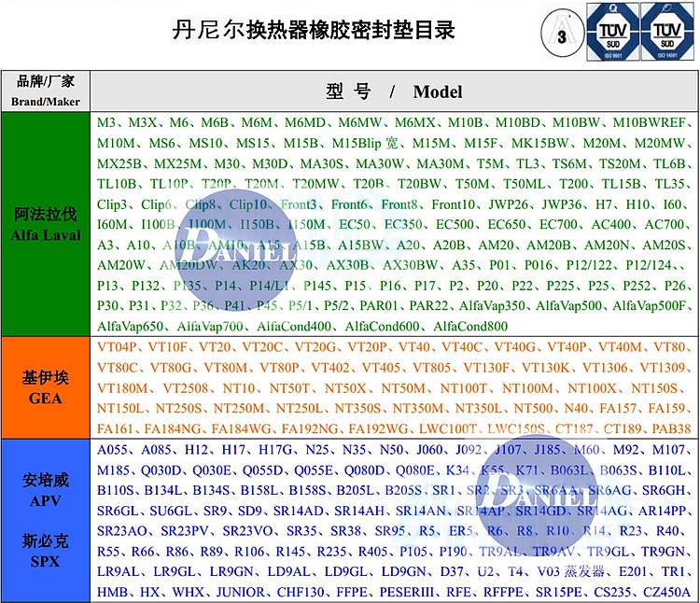Click APV model LD9AL
This screenshot has width=700, height=603.
pos(288,572)
